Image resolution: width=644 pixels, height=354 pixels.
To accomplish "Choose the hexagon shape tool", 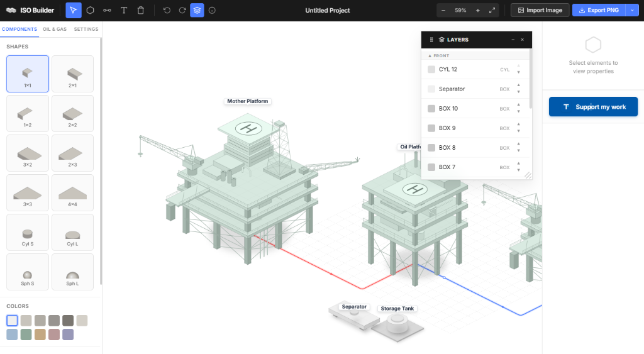I will click(x=90, y=10).
